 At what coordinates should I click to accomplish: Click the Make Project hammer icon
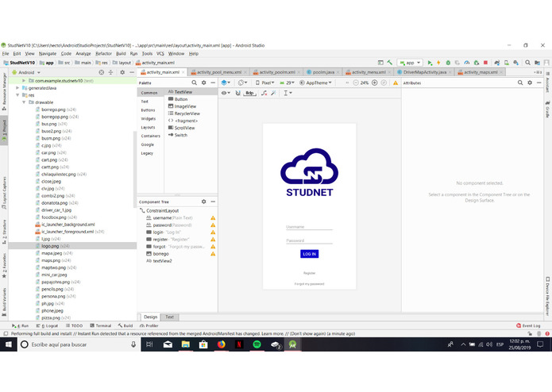[x=390, y=63]
